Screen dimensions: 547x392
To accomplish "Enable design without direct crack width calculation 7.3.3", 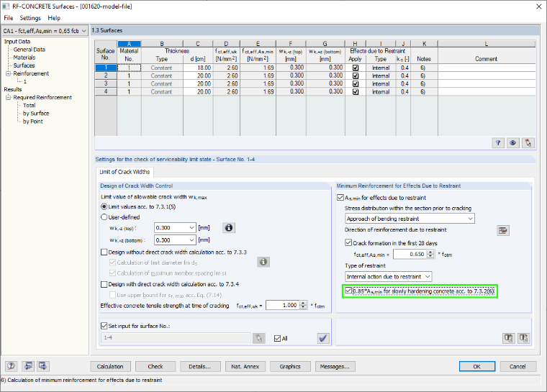I will pyautogui.click(x=104, y=252).
